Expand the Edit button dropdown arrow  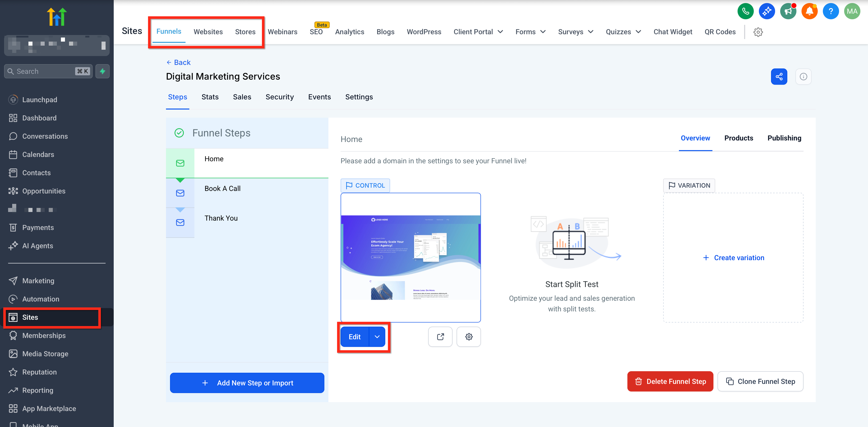[x=377, y=336]
